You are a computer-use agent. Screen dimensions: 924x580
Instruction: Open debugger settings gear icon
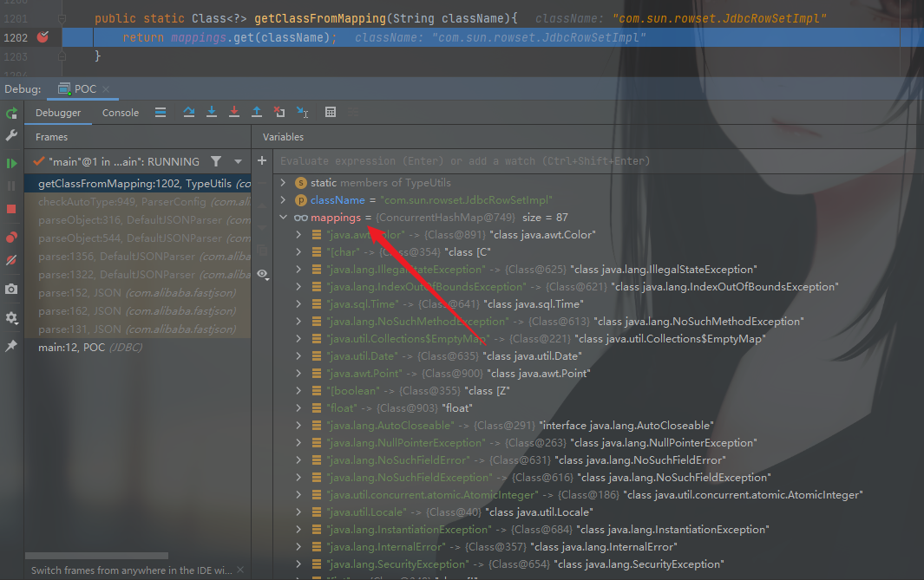coord(11,318)
